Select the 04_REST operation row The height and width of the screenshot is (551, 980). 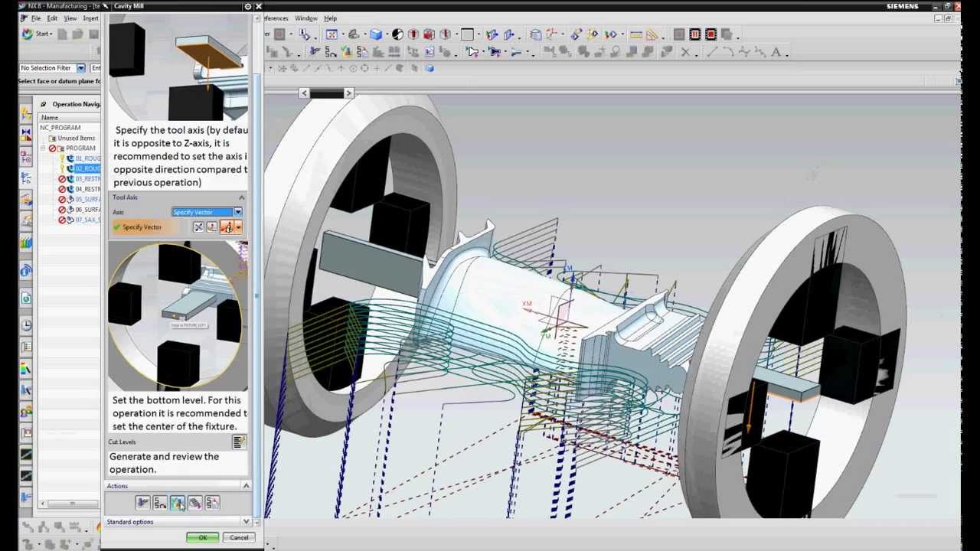tap(80, 189)
